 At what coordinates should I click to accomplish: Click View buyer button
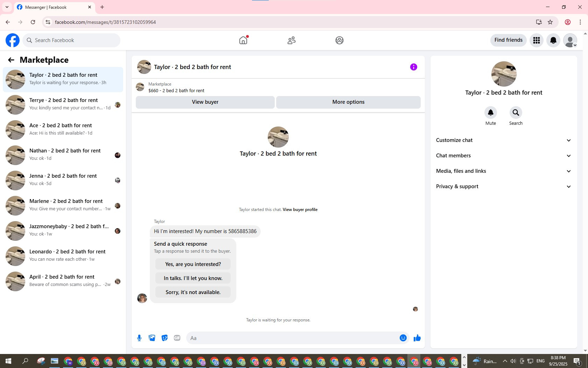(205, 102)
